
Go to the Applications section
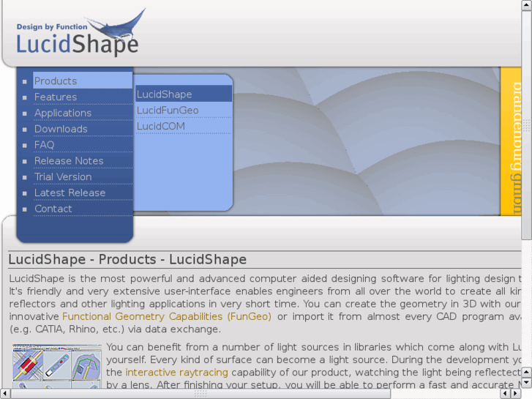tap(83, 113)
